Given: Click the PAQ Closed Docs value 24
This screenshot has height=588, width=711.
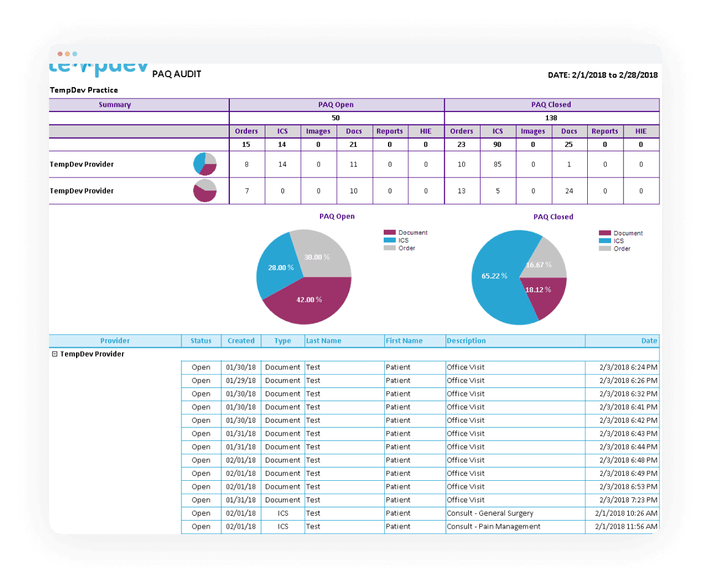Looking at the screenshot, I should click(x=569, y=190).
